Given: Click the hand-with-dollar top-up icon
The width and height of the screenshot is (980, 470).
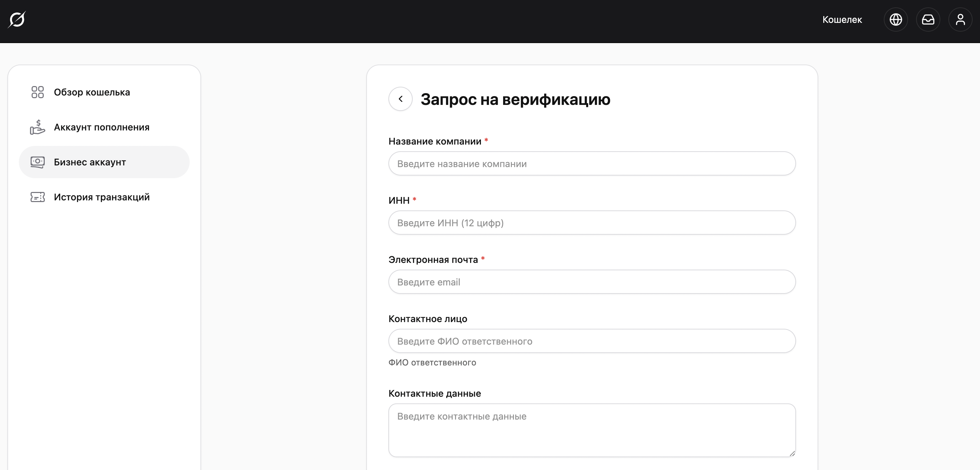Looking at the screenshot, I should (37, 127).
